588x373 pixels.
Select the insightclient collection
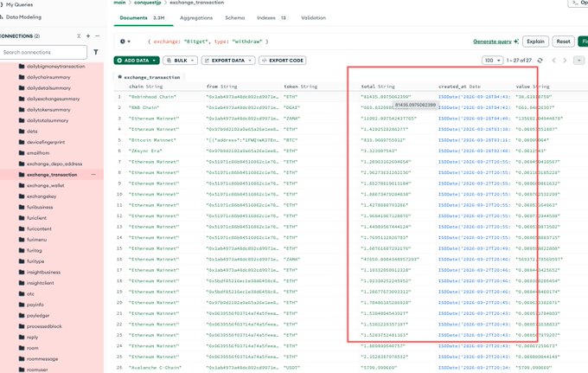[x=40, y=283]
